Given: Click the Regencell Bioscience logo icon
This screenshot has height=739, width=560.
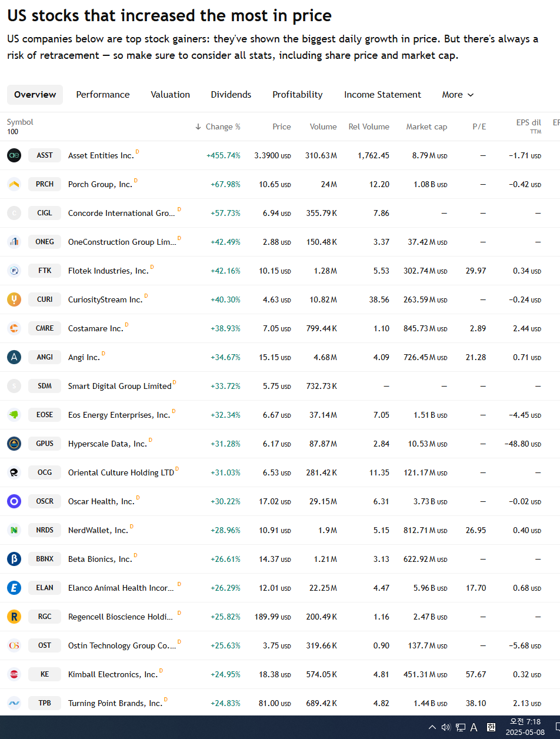Looking at the screenshot, I should 14,617.
